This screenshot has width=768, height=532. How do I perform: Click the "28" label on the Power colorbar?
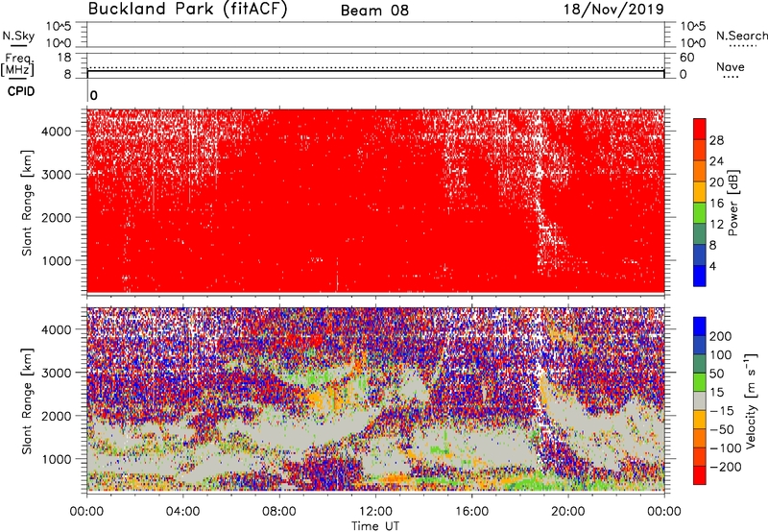pyautogui.click(x=716, y=140)
